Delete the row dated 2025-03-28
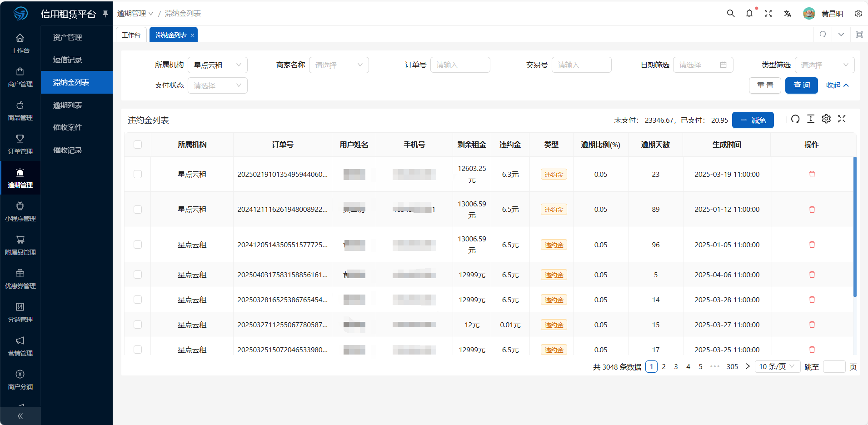This screenshot has height=425, width=868. click(x=812, y=300)
